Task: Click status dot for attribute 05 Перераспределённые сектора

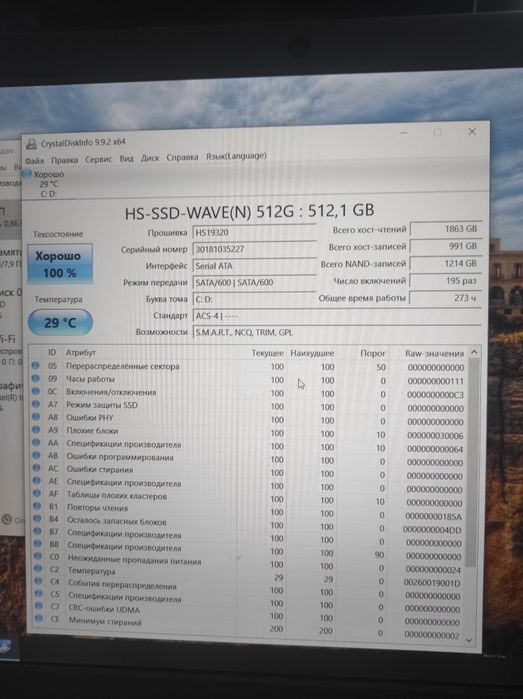Action: click(x=36, y=366)
